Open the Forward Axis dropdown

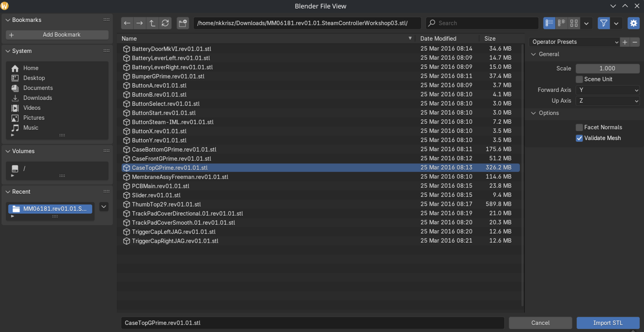click(607, 90)
